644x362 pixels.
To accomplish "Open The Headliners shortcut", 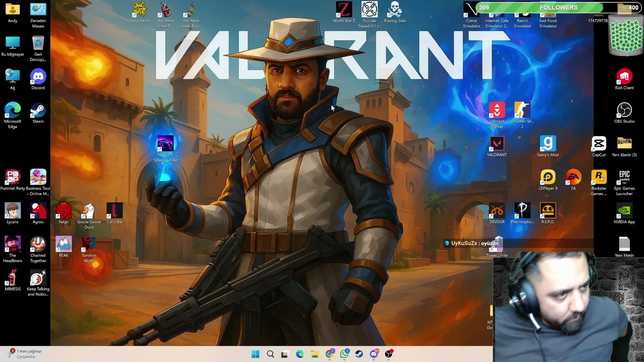I will tap(13, 250).
